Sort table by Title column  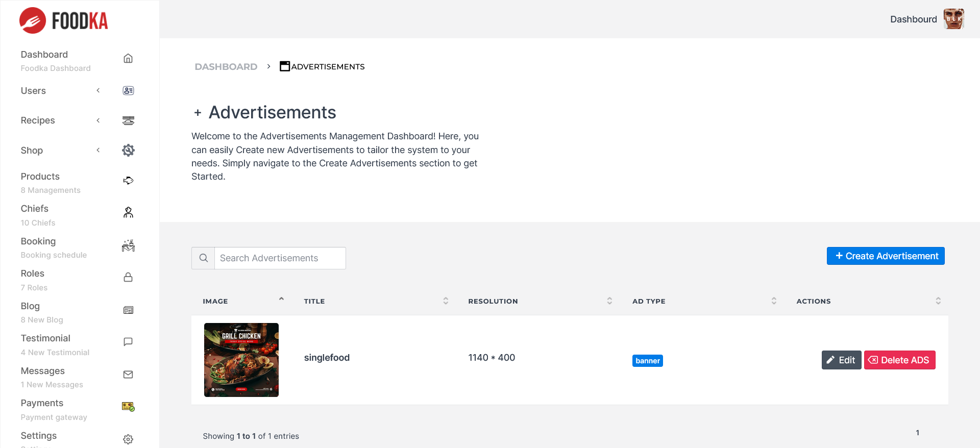[x=446, y=301]
